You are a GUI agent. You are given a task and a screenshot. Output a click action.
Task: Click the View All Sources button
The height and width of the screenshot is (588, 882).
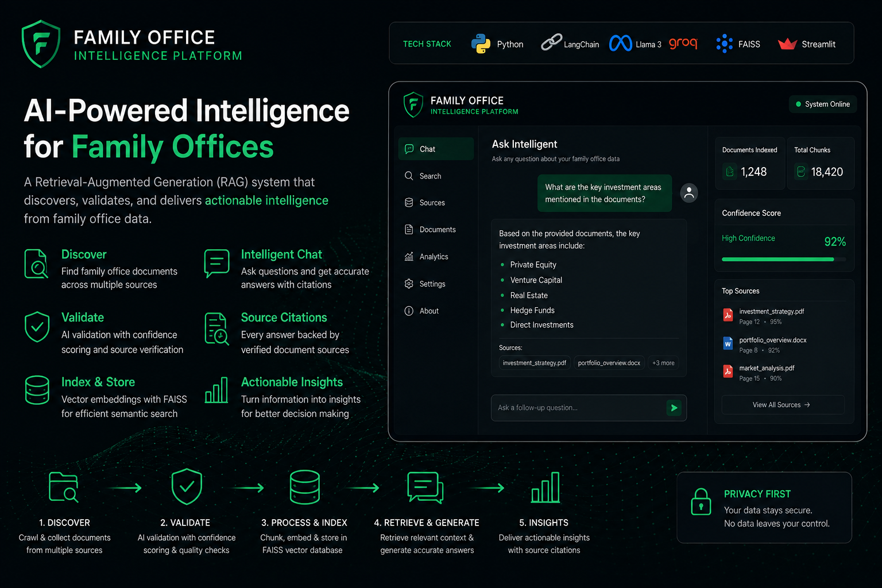[783, 405]
